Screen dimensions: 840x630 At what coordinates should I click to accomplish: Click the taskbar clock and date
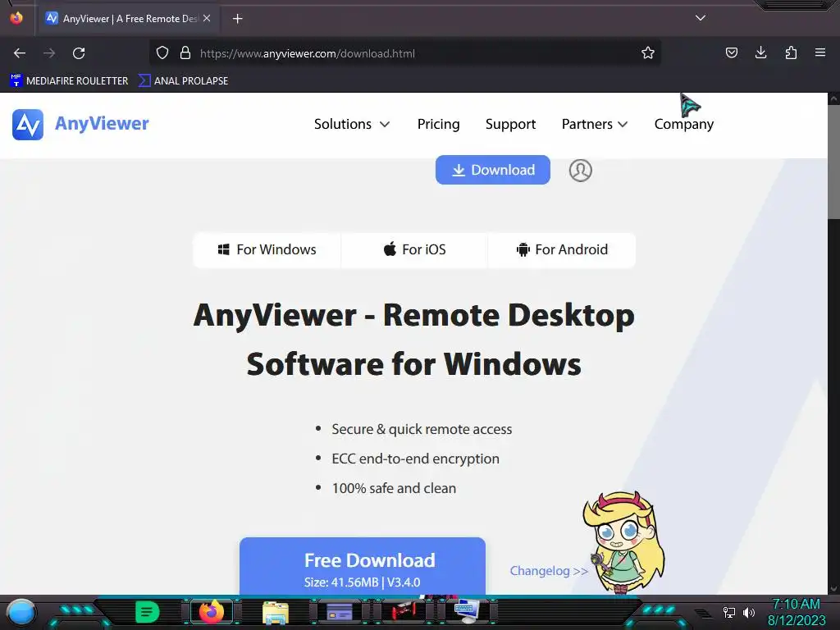coord(797,612)
